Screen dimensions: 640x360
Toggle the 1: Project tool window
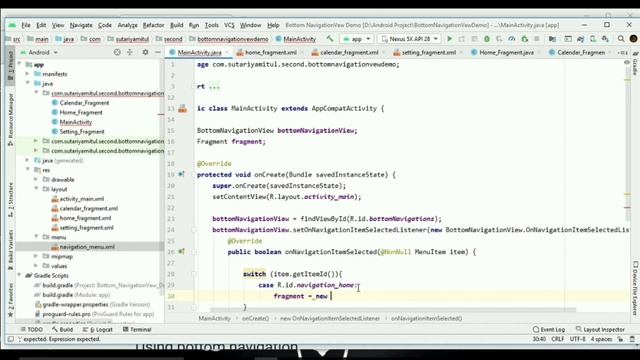[x=11, y=65]
